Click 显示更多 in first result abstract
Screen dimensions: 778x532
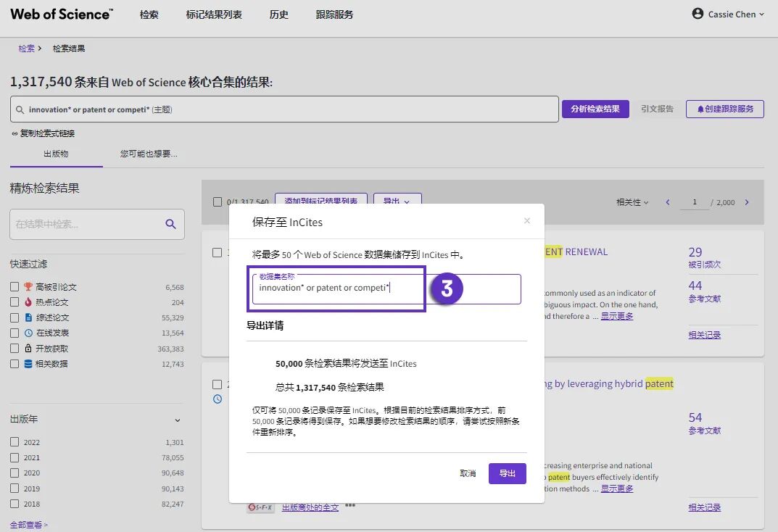(x=617, y=316)
